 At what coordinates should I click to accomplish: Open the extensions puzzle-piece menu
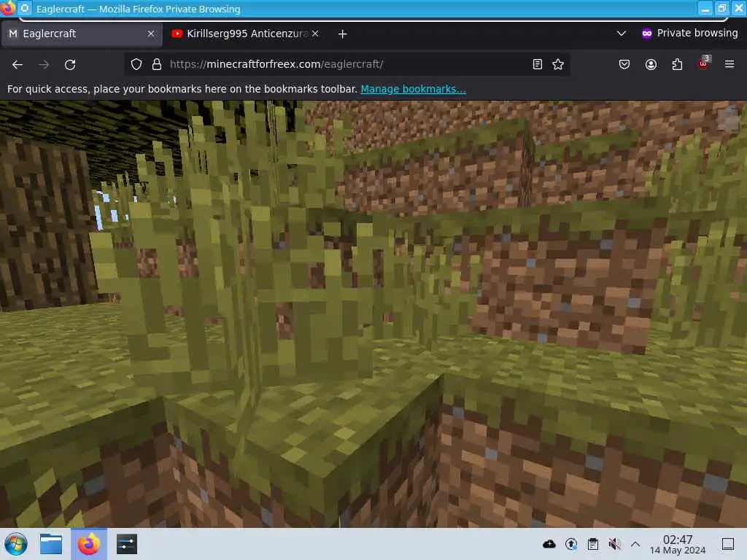(677, 64)
